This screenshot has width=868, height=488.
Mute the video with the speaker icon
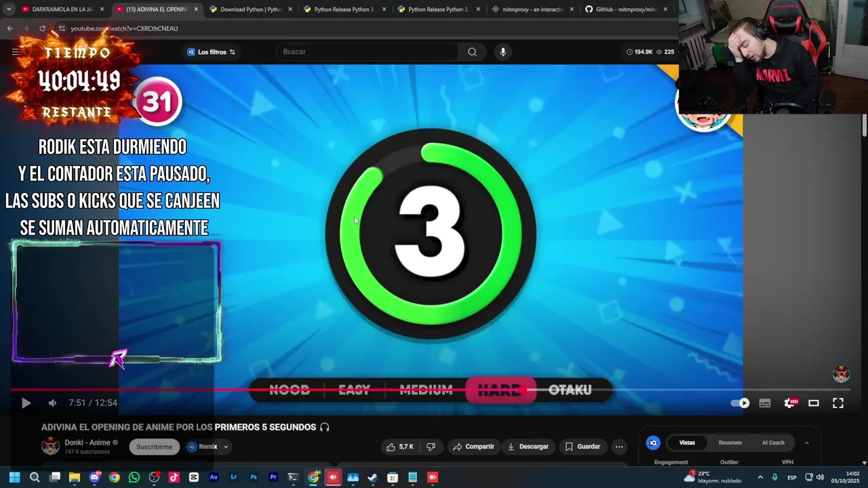(x=52, y=403)
